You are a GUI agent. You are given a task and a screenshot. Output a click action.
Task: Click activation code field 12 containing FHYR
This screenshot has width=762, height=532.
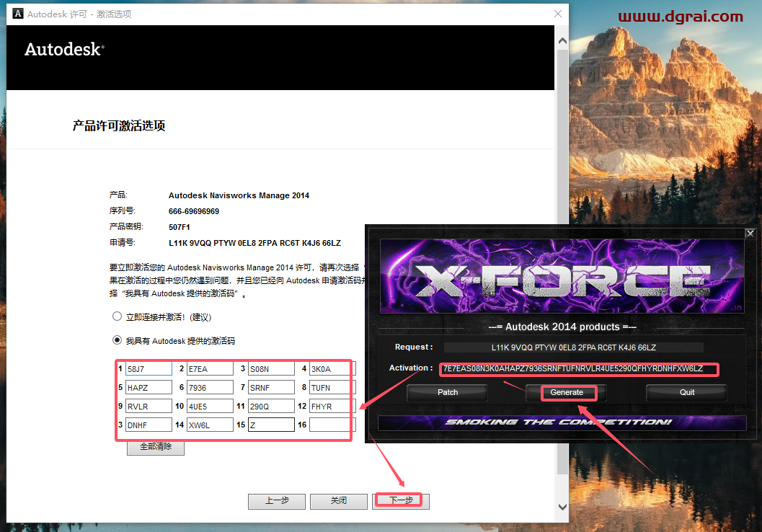[332, 406]
